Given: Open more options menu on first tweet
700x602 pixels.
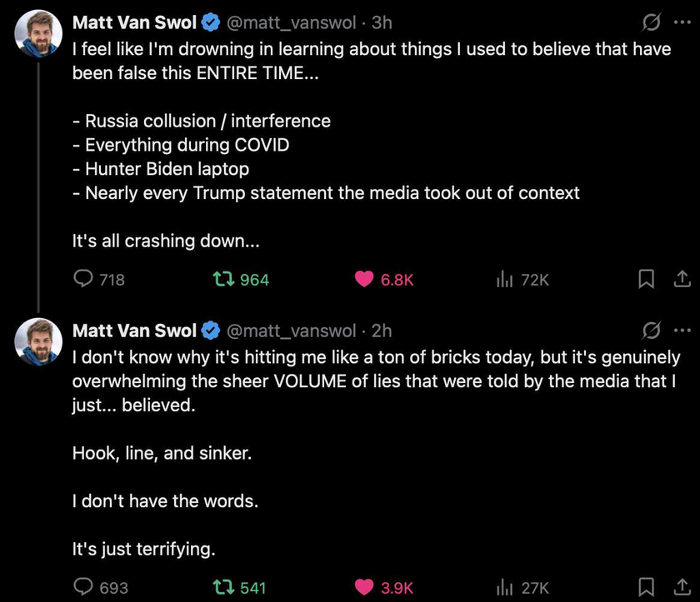Looking at the screenshot, I should coord(682,22).
